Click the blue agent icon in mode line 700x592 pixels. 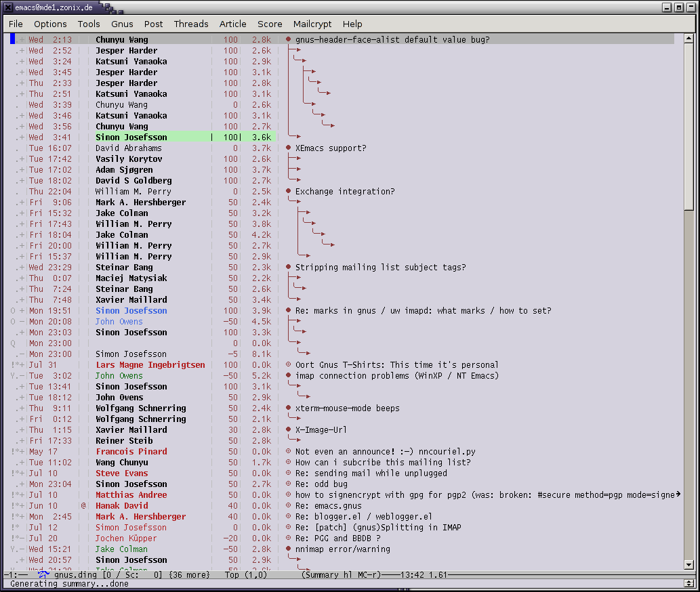[43, 574]
